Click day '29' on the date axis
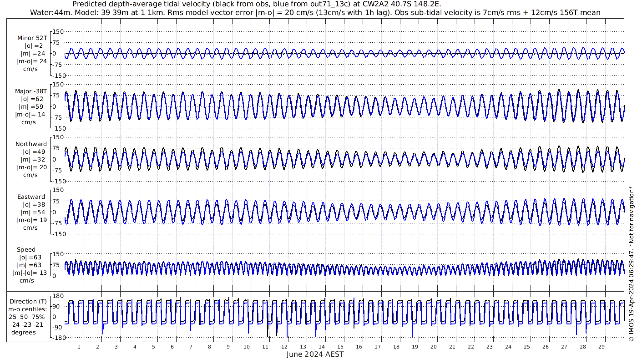Screen dimensions: 637x364 click(x=601, y=347)
